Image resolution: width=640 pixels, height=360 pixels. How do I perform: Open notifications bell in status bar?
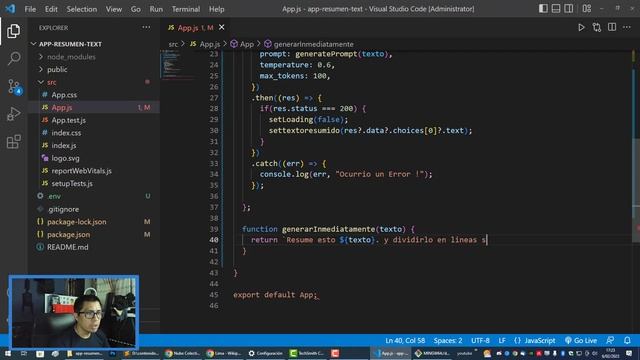(x=627, y=340)
